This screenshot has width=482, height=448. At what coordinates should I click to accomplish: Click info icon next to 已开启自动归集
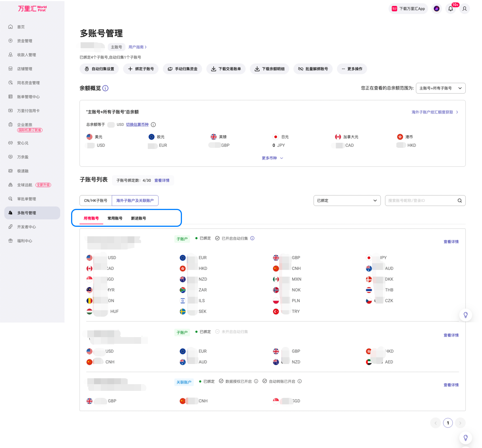(x=252, y=238)
